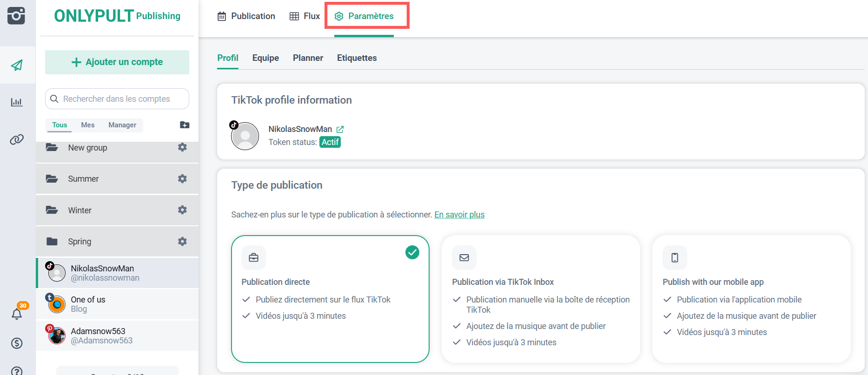Viewport: 868px width, 375px height.
Task: Click the chain link sidebar icon
Action: [x=17, y=139]
